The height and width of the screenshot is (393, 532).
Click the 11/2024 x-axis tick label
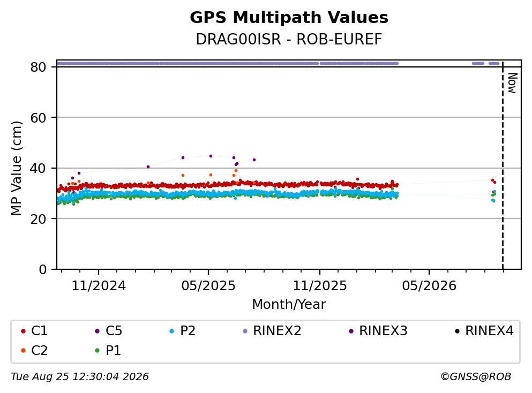coord(99,286)
